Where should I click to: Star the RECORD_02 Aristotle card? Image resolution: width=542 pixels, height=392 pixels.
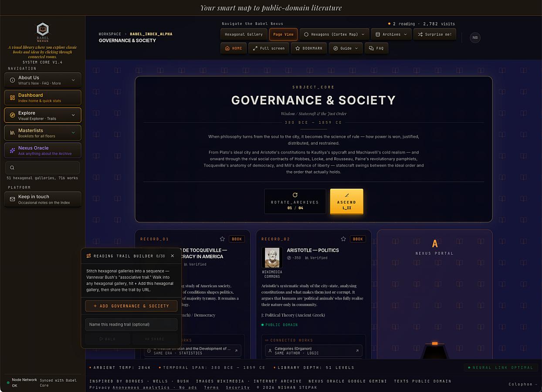point(343,239)
